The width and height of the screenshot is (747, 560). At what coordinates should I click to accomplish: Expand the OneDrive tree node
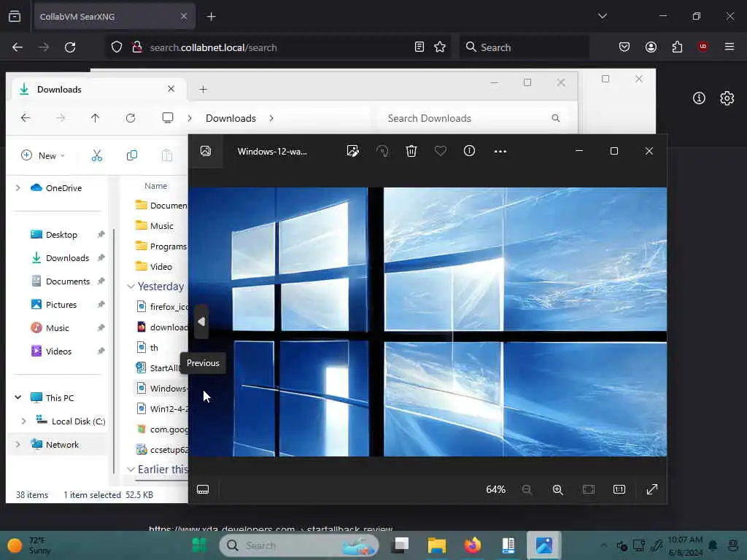(18, 188)
